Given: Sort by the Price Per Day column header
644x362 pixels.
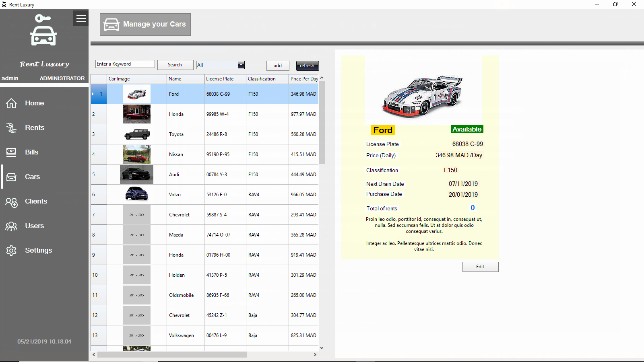Looking at the screenshot, I should coord(304,79).
